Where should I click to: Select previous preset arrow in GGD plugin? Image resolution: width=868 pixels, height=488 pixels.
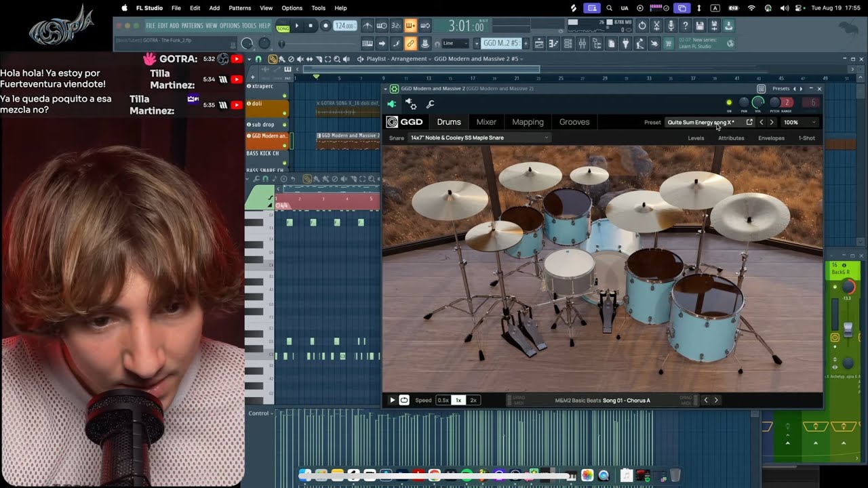[x=761, y=122]
